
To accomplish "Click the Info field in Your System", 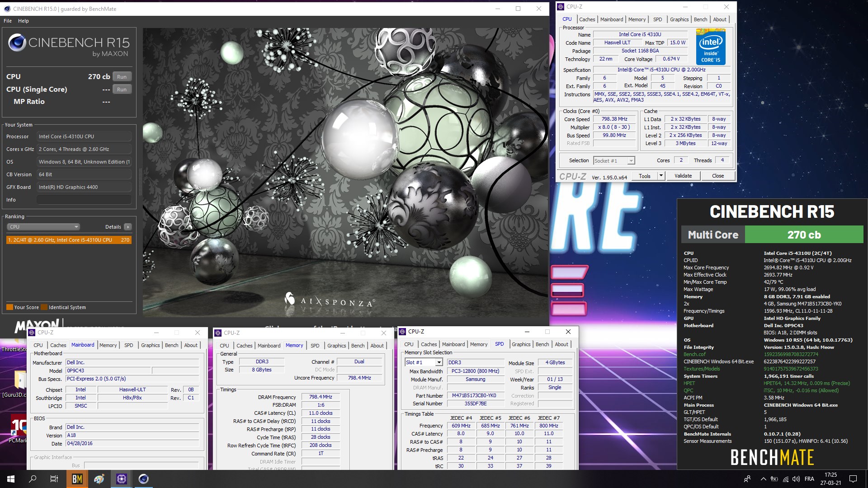I will coord(84,200).
